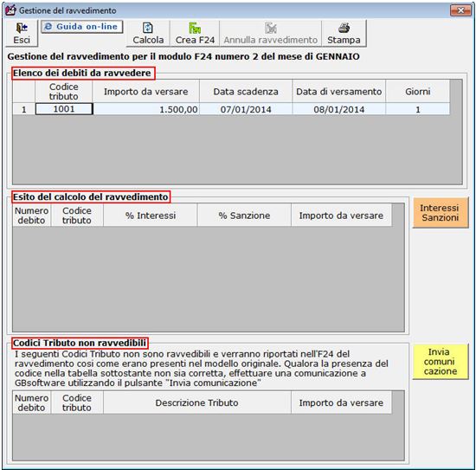Click the Calcola calculate icon
Viewport: 476px width, 470px height.
(x=148, y=28)
